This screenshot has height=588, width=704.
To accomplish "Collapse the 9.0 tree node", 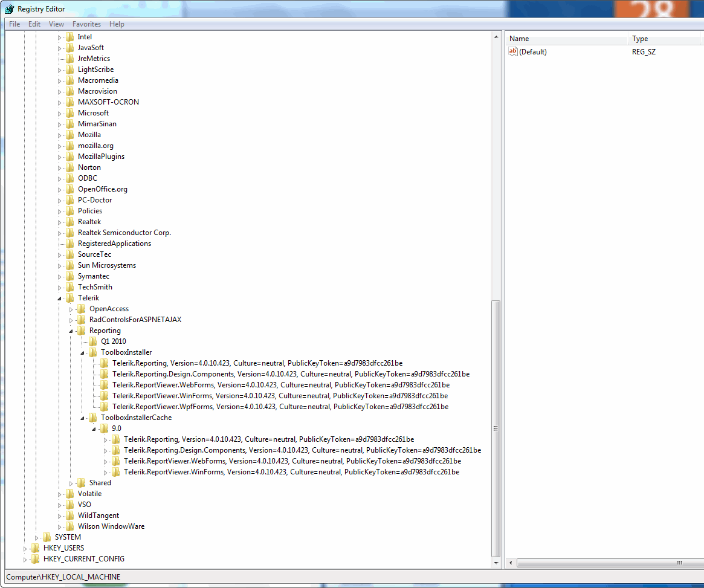I will click(94, 429).
